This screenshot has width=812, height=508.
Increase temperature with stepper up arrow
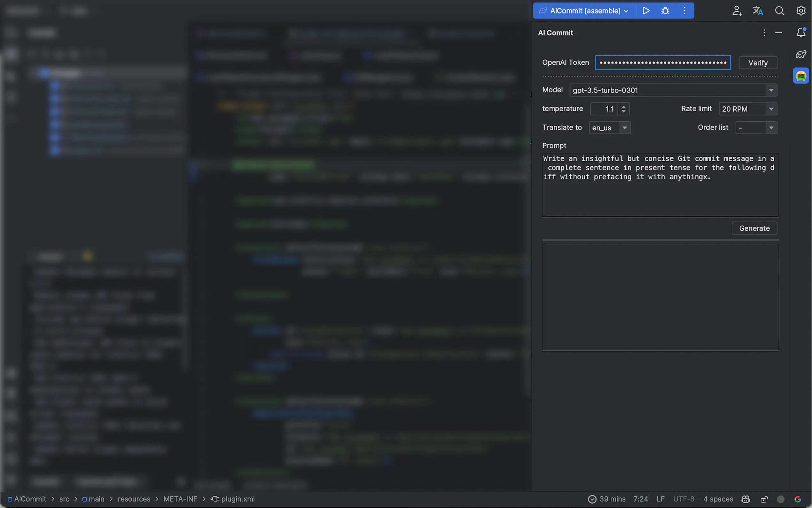pyautogui.click(x=624, y=107)
